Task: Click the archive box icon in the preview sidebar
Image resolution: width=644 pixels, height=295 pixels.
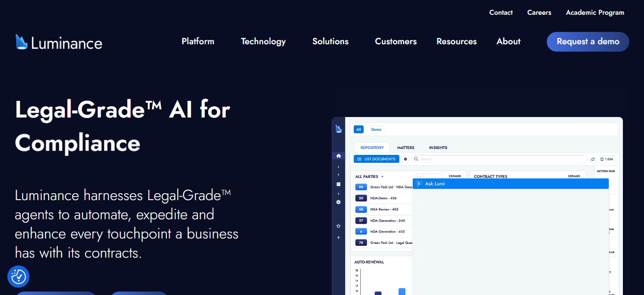Action: pyautogui.click(x=338, y=184)
